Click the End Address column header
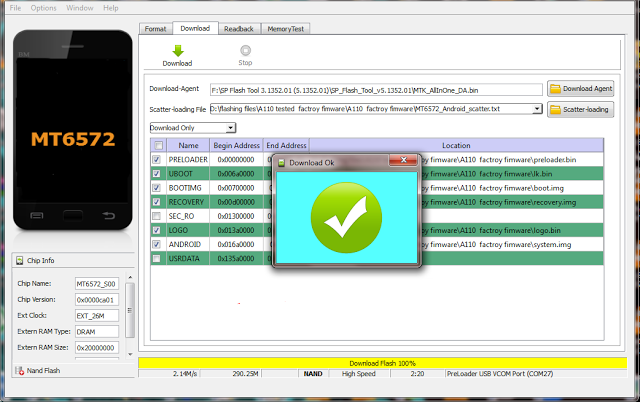The image size is (640, 402). tap(286, 145)
